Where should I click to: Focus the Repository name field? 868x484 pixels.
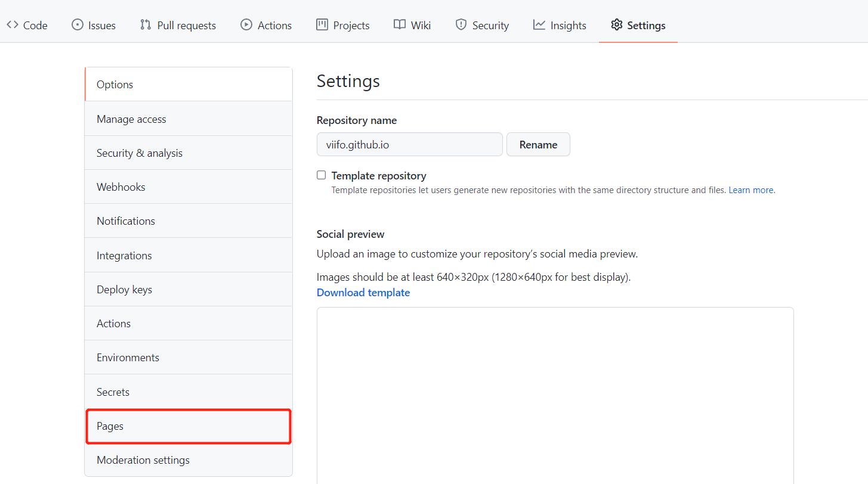tap(409, 144)
